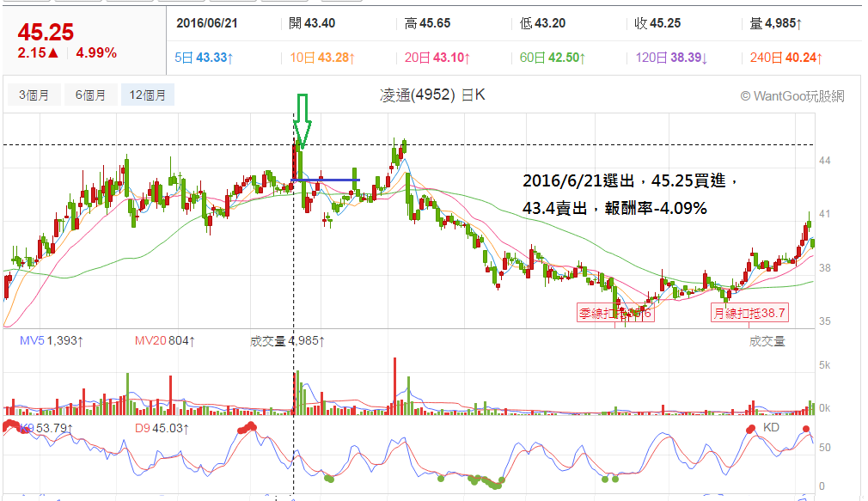Click the K9 53.79 indicator label
868x501 pixels.
point(46,429)
